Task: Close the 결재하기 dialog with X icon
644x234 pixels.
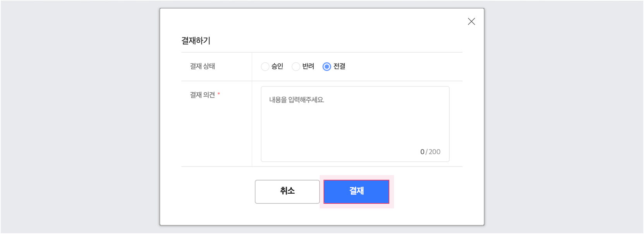Action: tap(471, 22)
